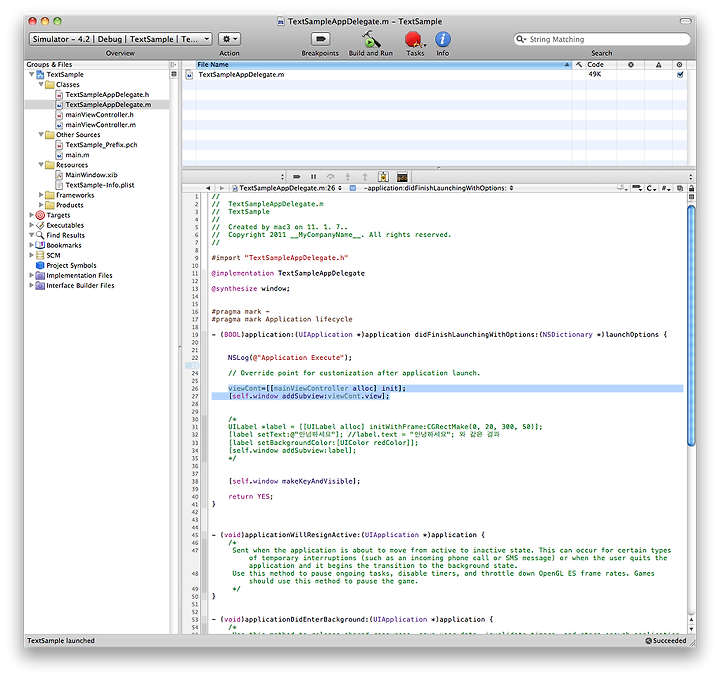Click the toolbar hide pill button
Screen dimensions: 720x679
click(686, 21)
